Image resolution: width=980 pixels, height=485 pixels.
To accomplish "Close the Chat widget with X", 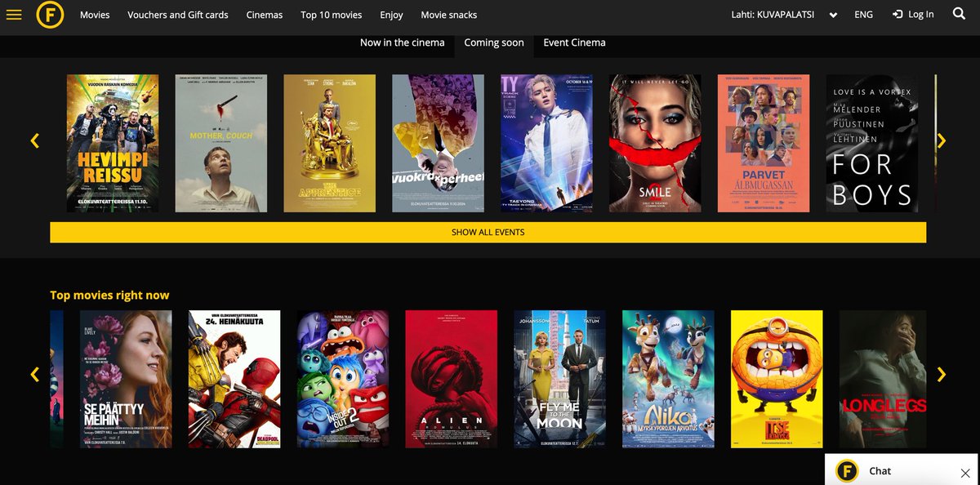I will tap(965, 473).
